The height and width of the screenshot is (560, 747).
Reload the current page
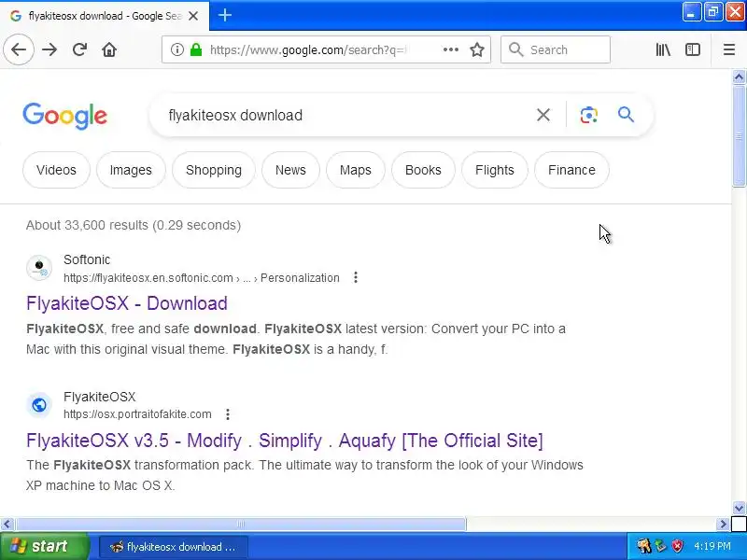pos(79,49)
